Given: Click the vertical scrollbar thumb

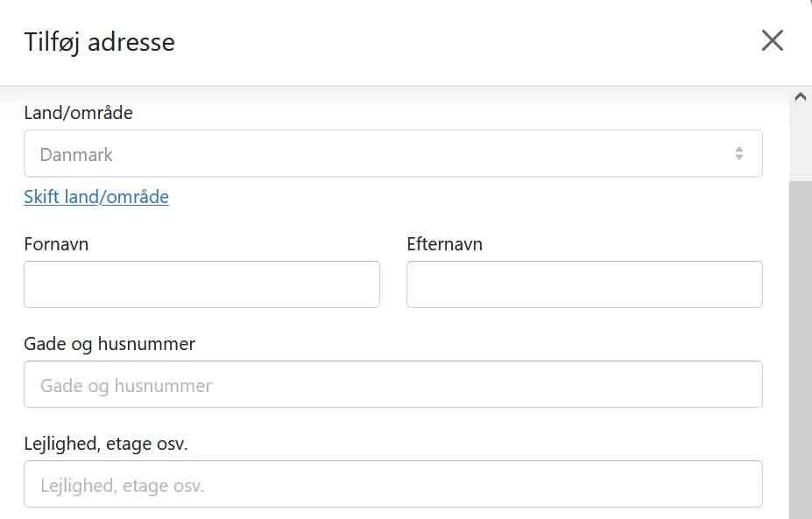Looking at the screenshot, I should 801,349.
